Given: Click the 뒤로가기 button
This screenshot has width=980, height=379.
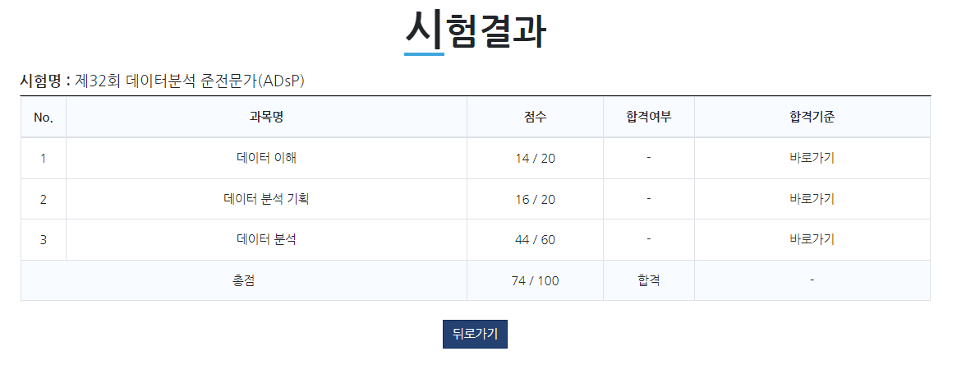Looking at the screenshot, I should point(475,334).
